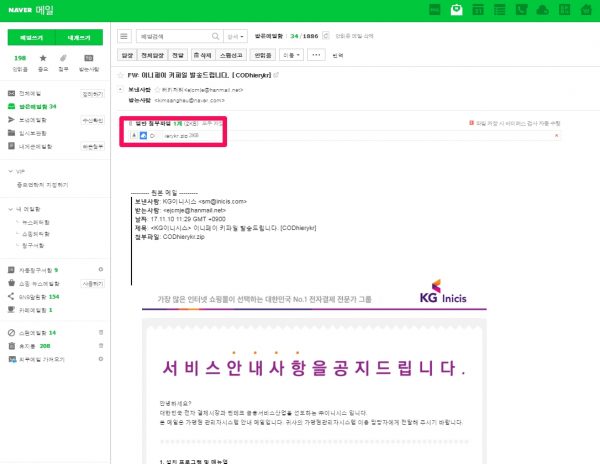Click the KG Inicis logo in mail
The height and width of the screenshot is (464, 600).
(443, 291)
